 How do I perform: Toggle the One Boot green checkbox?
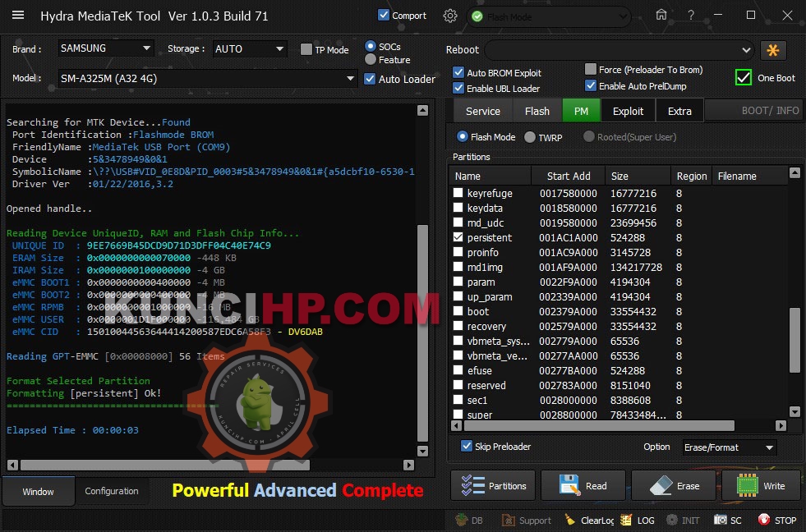[x=744, y=77]
